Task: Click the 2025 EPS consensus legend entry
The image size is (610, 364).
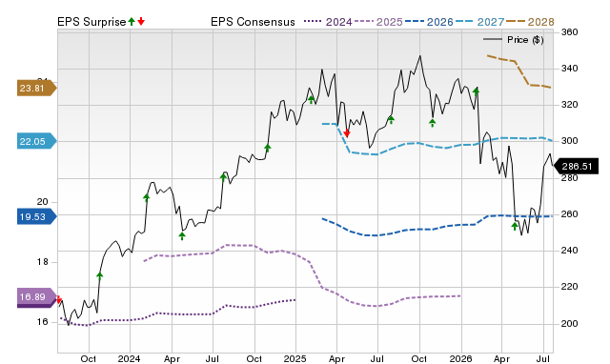Action: pos(378,22)
